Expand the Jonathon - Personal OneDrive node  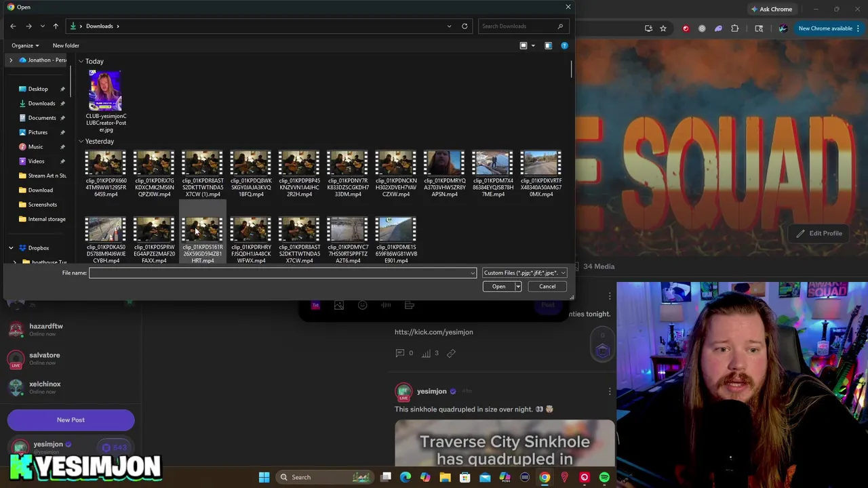[11, 60]
